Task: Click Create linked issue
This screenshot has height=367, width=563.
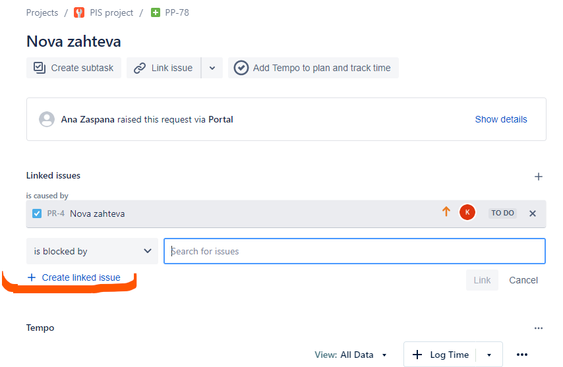Action: (x=74, y=277)
